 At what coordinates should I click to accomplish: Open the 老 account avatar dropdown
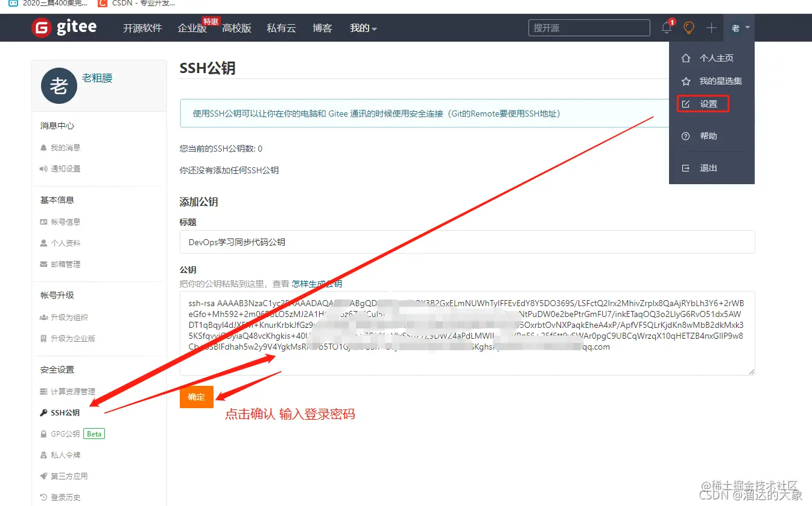point(738,27)
